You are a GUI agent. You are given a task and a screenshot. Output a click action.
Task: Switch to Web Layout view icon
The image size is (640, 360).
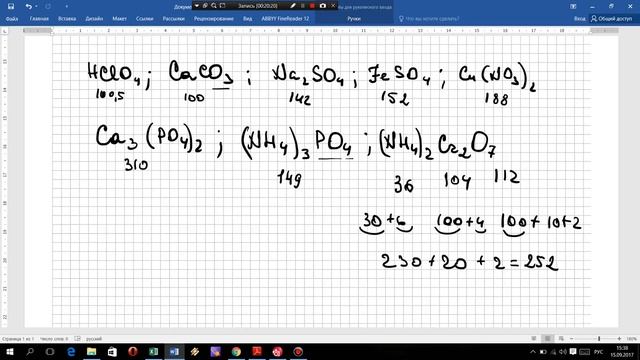561,339
